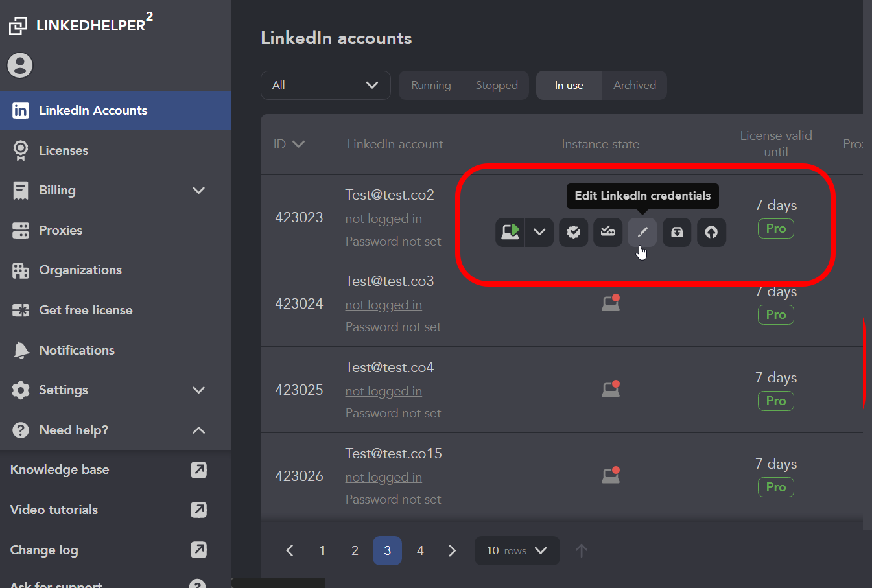Click the LinkedIn account column header

pos(395,144)
